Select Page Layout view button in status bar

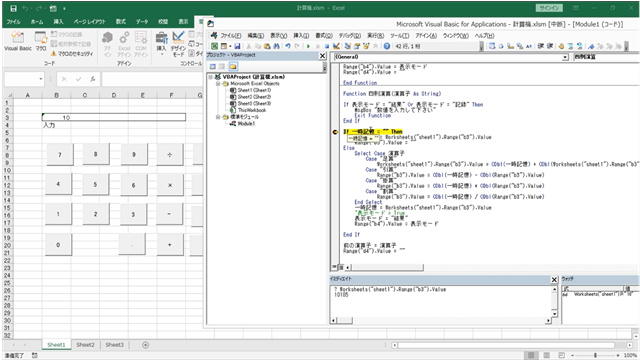(547, 356)
